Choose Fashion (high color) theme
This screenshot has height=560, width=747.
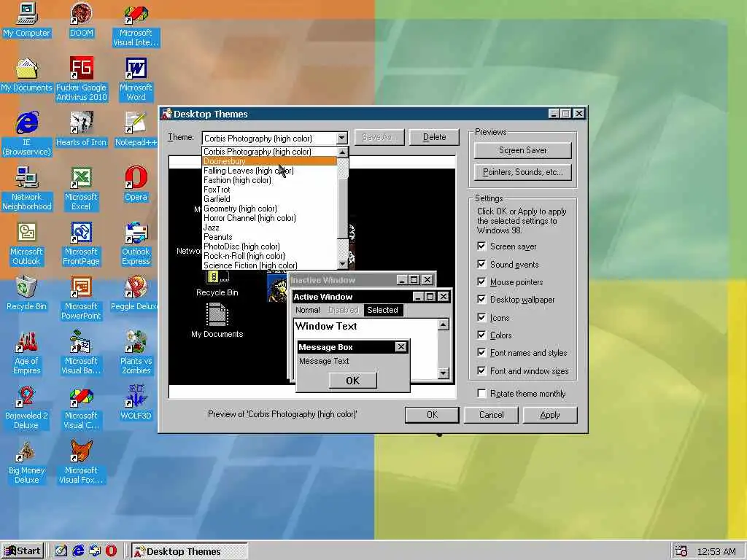click(270, 180)
